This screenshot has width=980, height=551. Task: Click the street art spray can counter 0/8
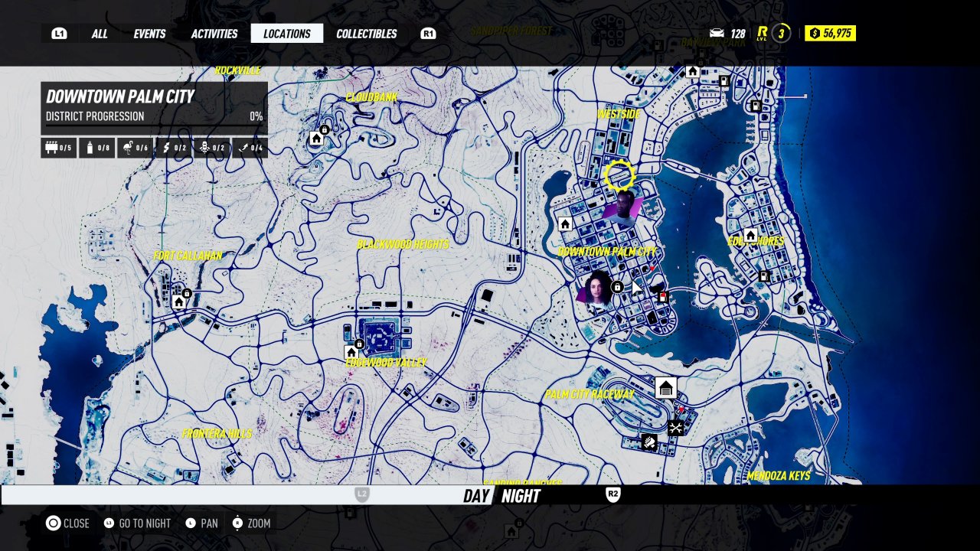coord(97,148)
